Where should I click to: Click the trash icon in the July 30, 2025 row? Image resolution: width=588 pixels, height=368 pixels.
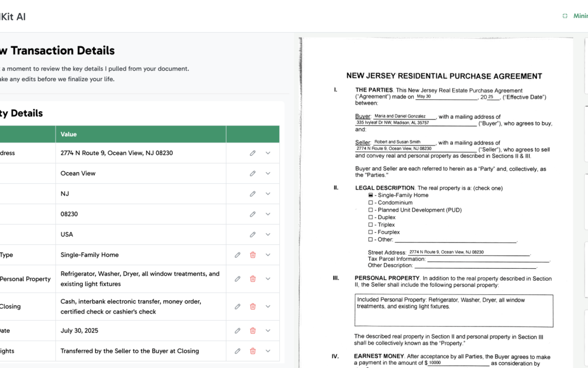tap(253, 330)
